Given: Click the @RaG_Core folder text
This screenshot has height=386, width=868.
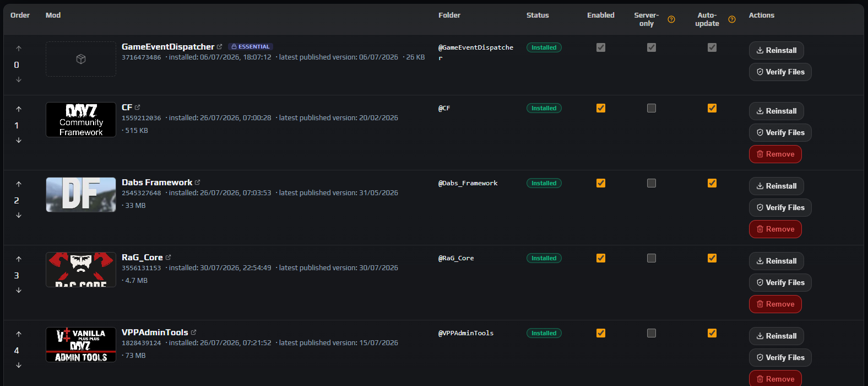Looking at the screenshot, I should coord(456,258).
